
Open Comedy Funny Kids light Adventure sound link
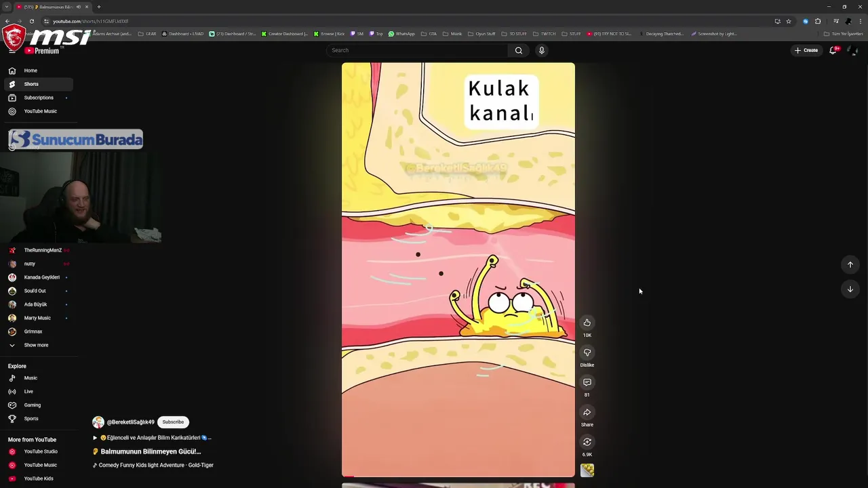tap(153, 465)
